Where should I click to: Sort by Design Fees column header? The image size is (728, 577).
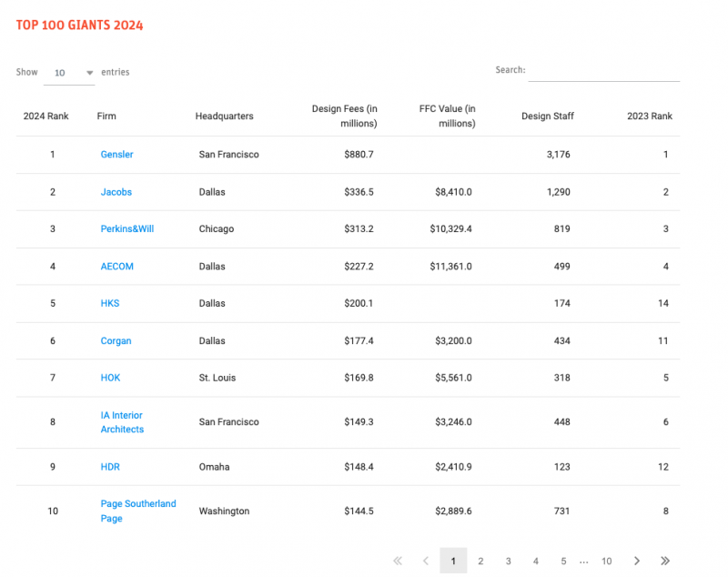pyautogui.click(x=345, y=116)
